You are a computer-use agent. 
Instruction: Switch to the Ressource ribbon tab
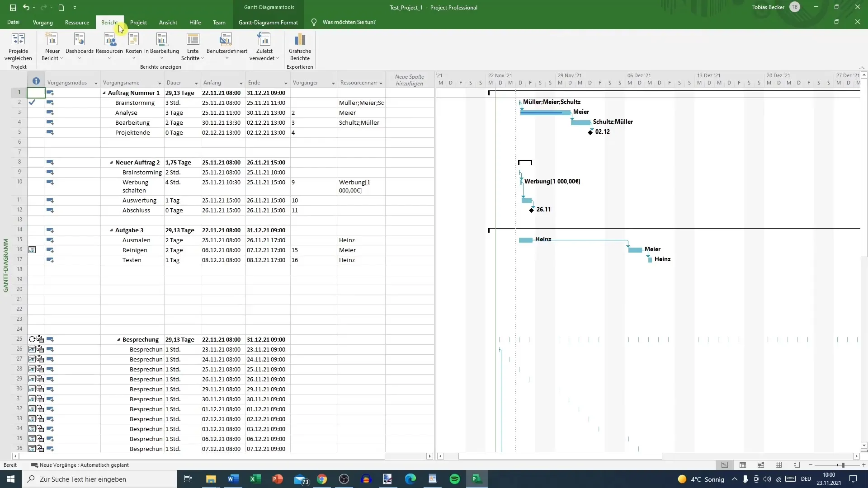[77, 22]
